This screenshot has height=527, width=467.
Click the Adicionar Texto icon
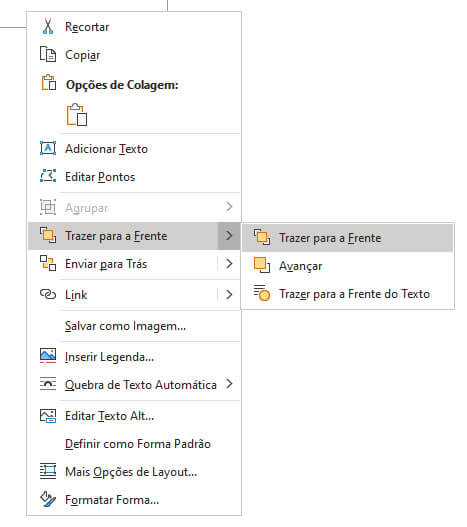pos(48,148)
